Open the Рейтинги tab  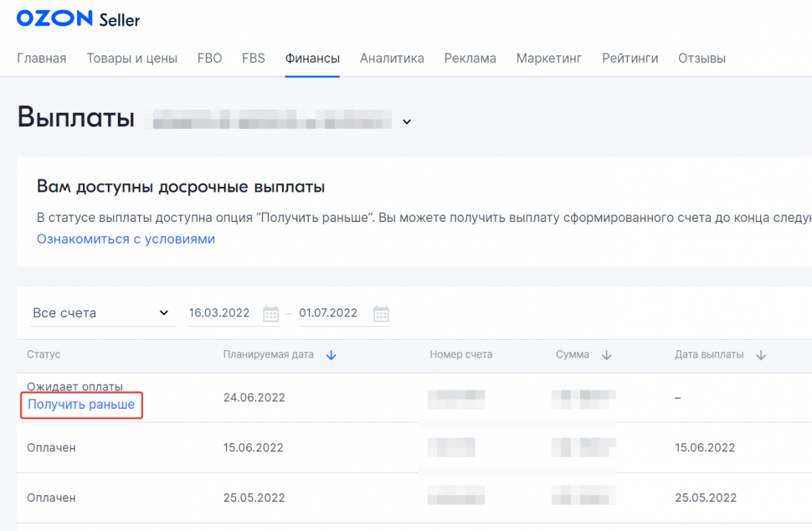click(x=630, y=58)
